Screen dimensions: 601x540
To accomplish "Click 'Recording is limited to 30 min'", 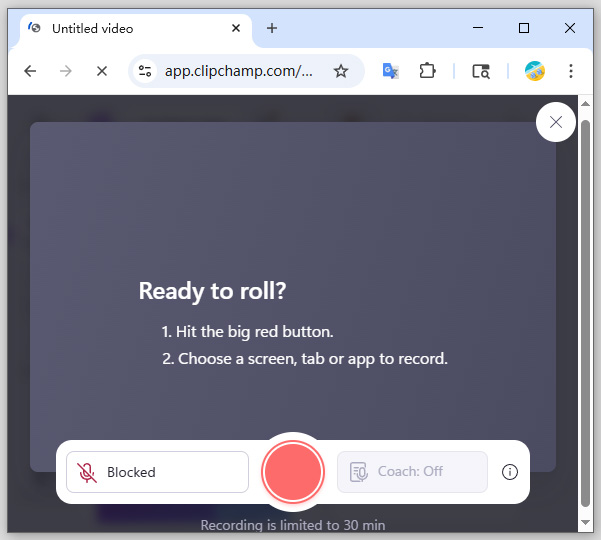I will (293, 525).
